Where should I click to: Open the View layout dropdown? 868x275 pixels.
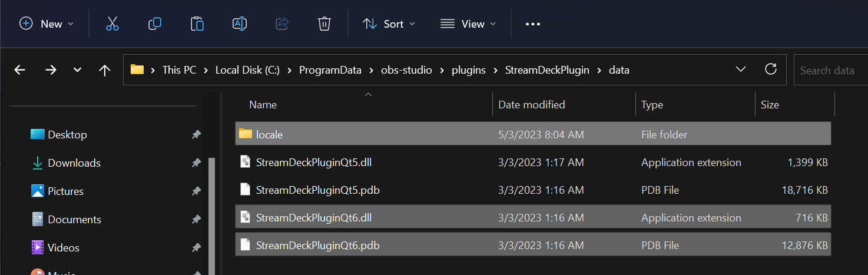468,24
